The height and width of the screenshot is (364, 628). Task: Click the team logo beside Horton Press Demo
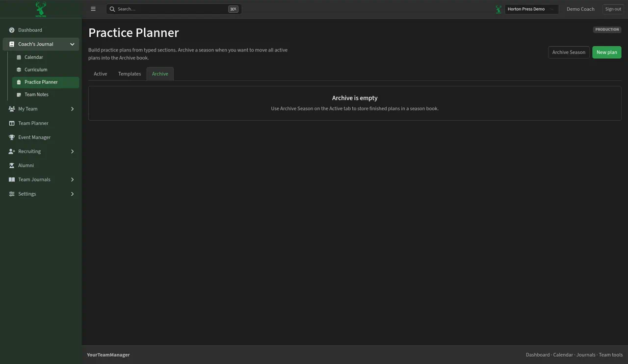[x=498, y=9]
